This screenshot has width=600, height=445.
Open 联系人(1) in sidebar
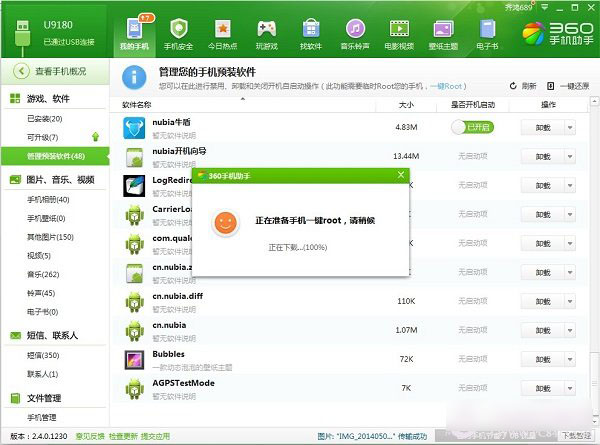[x=42, y=374]
